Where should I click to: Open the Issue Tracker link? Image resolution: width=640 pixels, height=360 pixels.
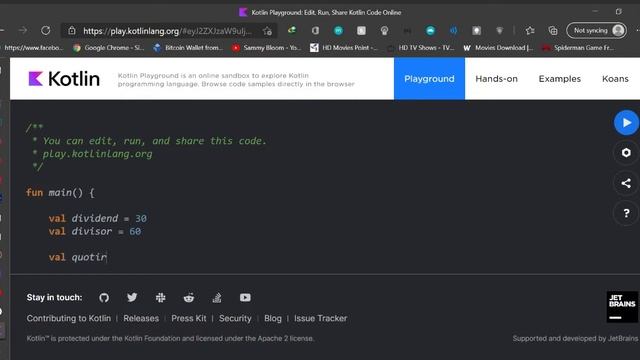click(320, 318)
